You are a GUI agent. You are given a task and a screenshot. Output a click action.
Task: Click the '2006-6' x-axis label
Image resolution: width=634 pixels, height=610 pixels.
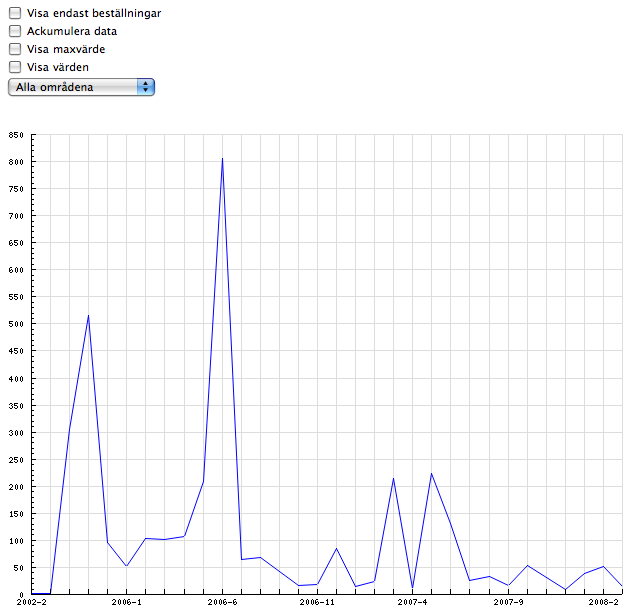(x=222, y=603)
